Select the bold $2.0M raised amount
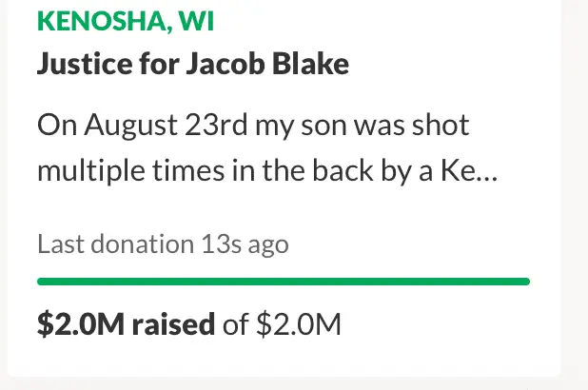Image resolution: width=588 pixels, height=390 pixels. coord(126,324)
